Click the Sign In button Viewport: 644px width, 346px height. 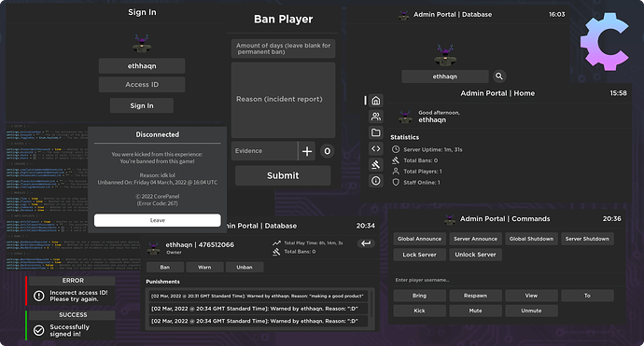142,105
